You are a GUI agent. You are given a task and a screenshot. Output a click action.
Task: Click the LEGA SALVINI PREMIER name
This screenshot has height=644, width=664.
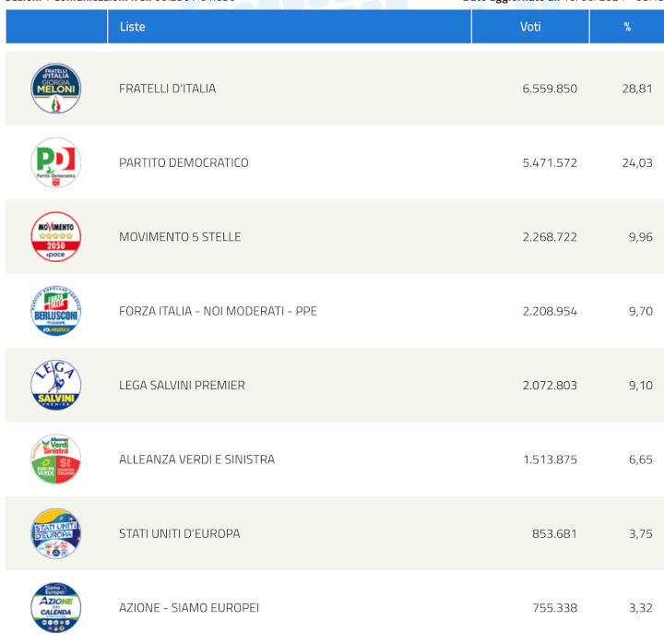pos(182,385)
